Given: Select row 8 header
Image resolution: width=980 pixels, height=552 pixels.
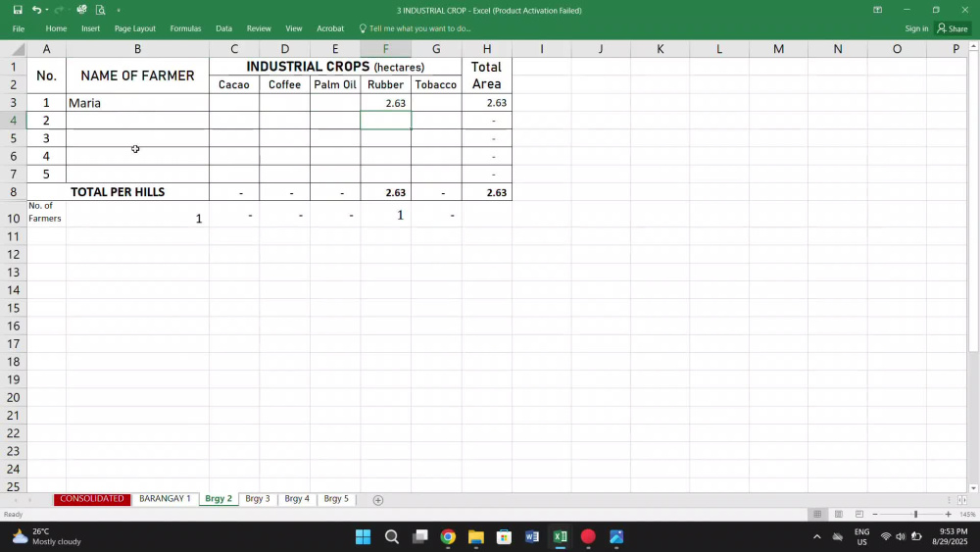Looking at the screenshot, I should pyautogui.click(x=13, y=192).
